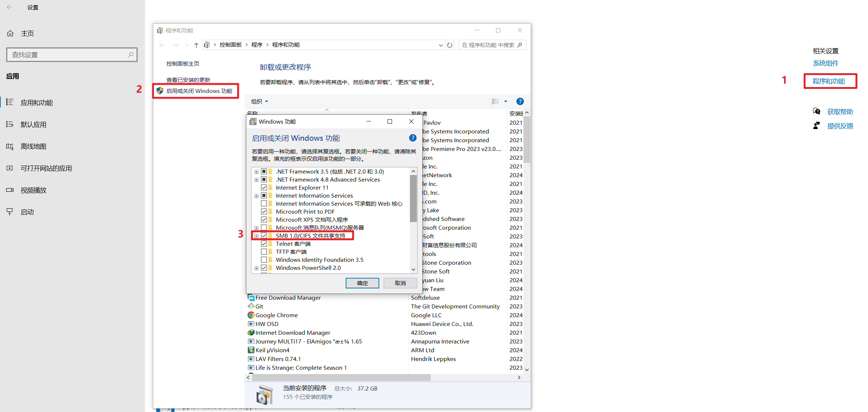Image resolution: width=868 pixels, height=412 pixels.
Task: Go up one level in 程序和功能 window
Action: 196,45
